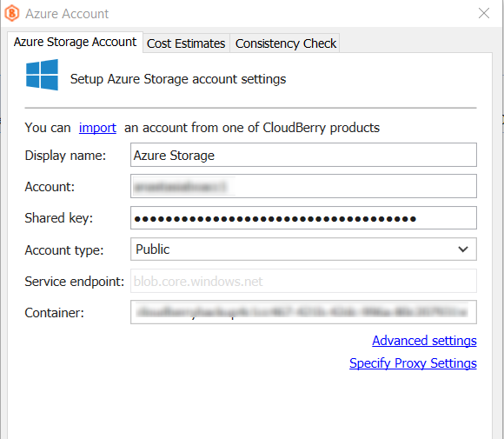Screen dimensions: 504x439
Task: Click the 'Account:' label
Action: click(50, 187)
